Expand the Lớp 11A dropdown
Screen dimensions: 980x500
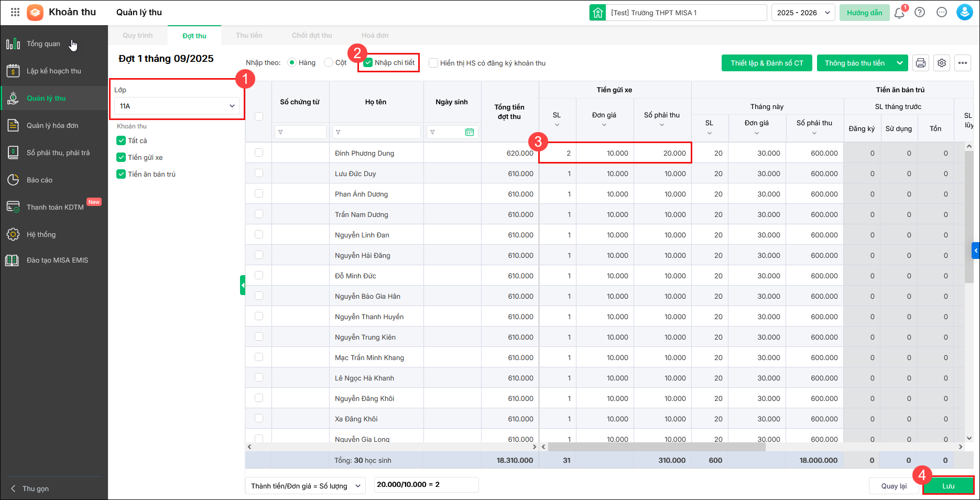pos(177,106)
